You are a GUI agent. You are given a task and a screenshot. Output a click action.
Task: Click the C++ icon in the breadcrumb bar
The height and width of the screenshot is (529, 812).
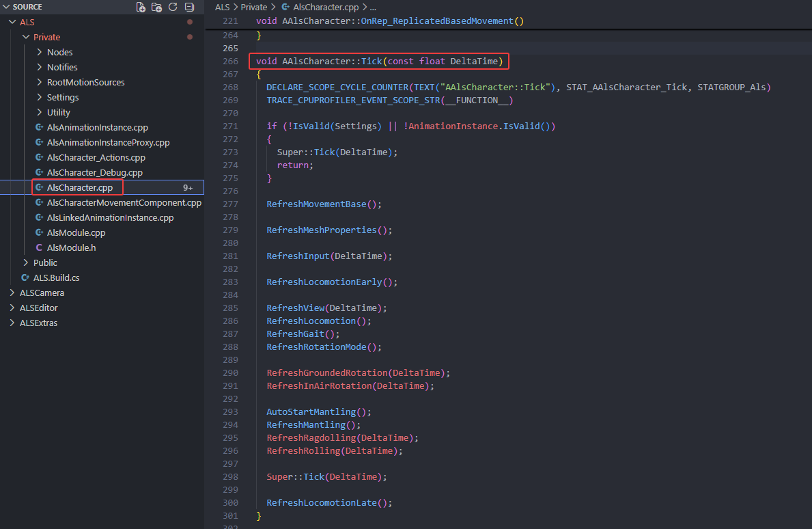(285, 7)
